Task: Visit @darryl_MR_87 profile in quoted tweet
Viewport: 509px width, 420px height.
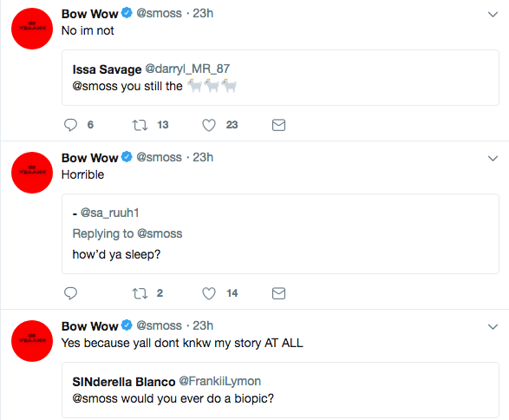Action: 187,69
